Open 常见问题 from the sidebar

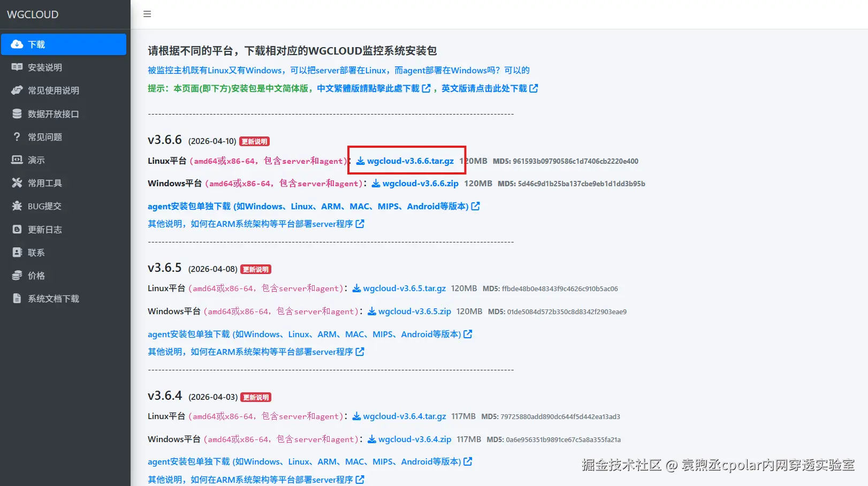[64, 136]
